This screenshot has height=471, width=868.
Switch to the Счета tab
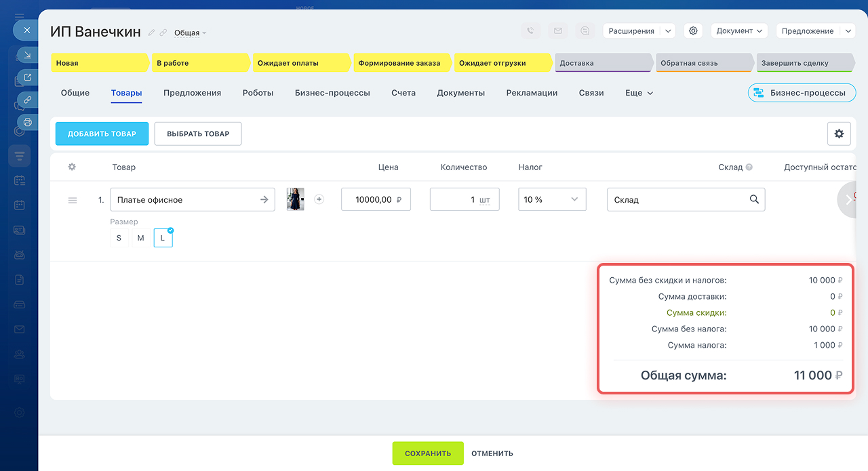click(x=403, y=93)
